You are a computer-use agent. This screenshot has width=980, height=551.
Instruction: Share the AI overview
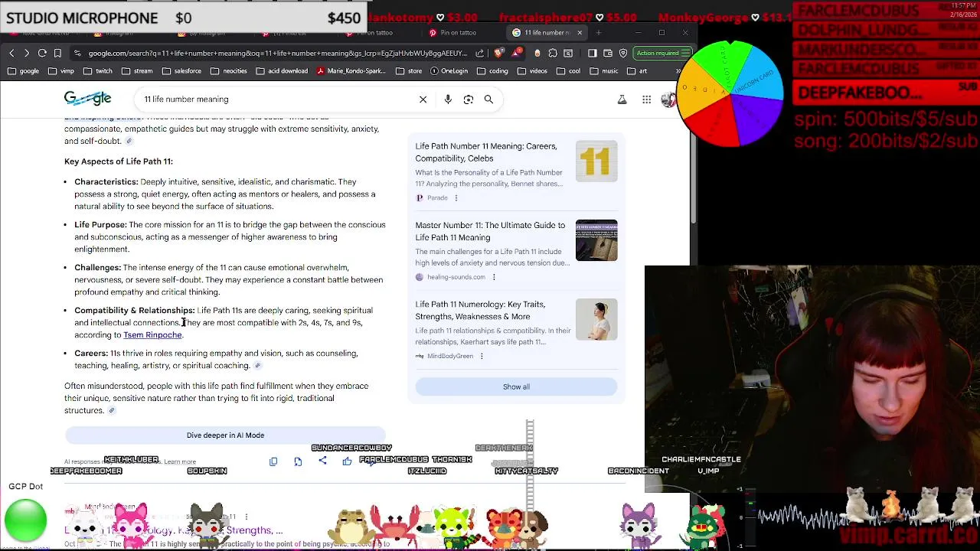[322, 461]
